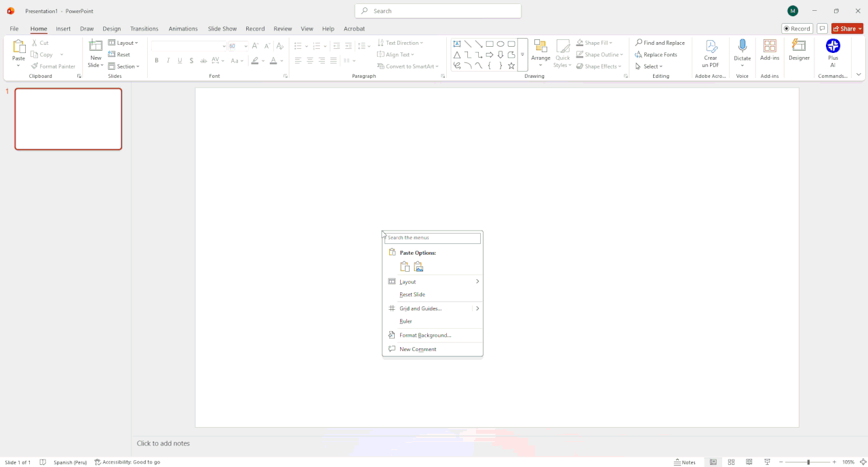Select the Oval shape in gallery
The height and width of the screenshot is (467, 868).
(x=500, y=44)
